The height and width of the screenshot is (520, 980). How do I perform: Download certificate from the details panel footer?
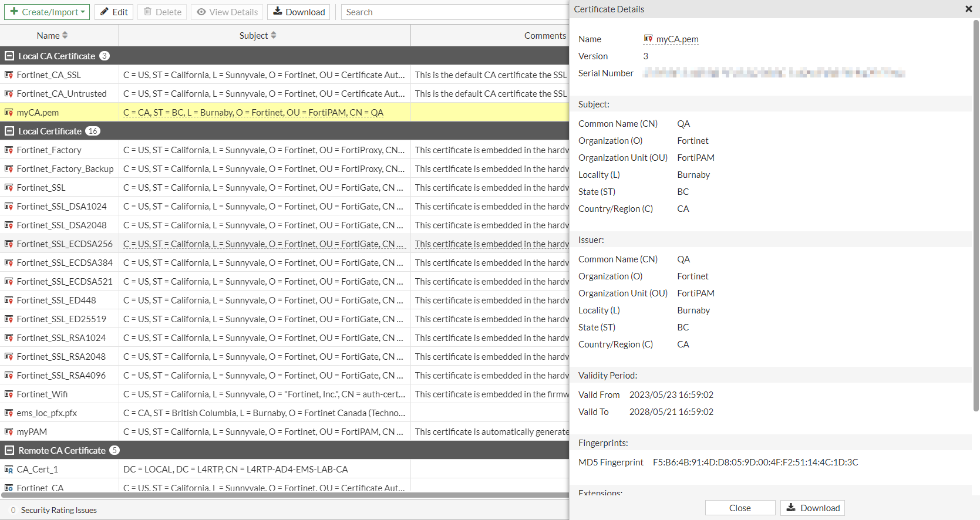point(812,508)
